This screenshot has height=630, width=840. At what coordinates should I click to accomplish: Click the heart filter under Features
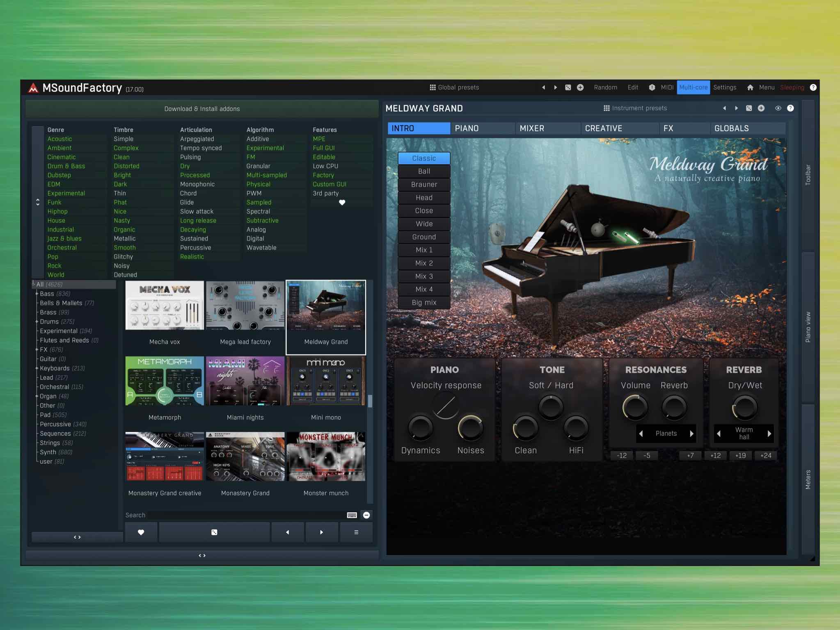(x=342, y=202)
